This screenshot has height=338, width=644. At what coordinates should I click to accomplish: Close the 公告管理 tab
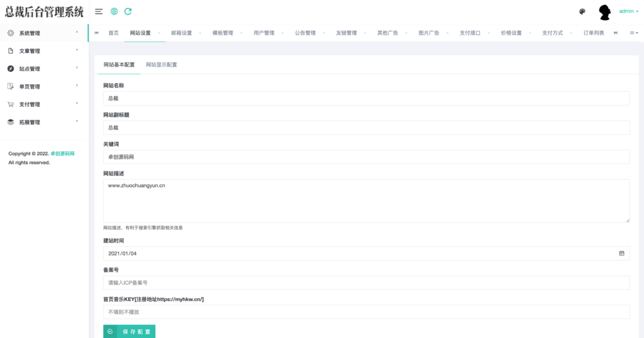[324, 33]
